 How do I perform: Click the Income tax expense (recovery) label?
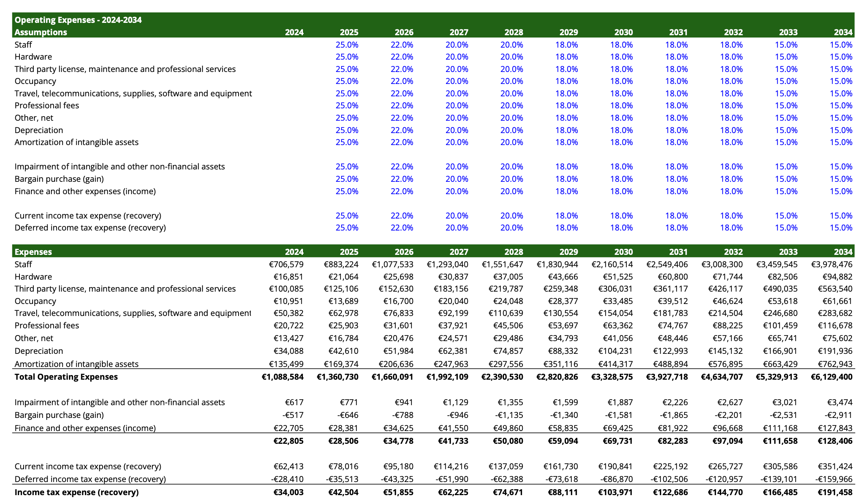click(x=76, y=492)
